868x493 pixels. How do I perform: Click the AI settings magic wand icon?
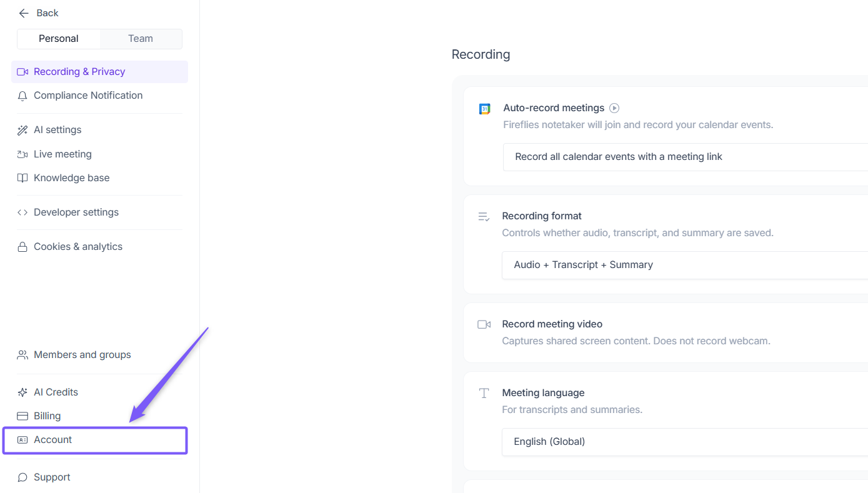click(22, 130)
